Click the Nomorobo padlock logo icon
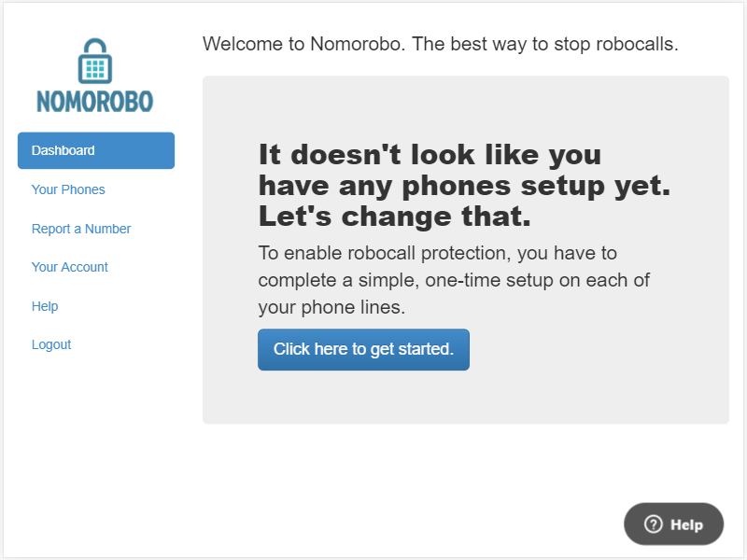 click(x=95, y=61)
